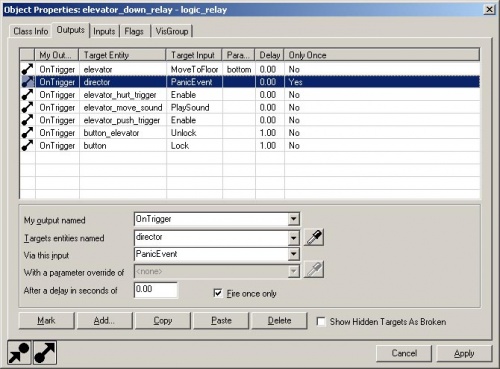Click Add... to create output

tap(104, 321)
